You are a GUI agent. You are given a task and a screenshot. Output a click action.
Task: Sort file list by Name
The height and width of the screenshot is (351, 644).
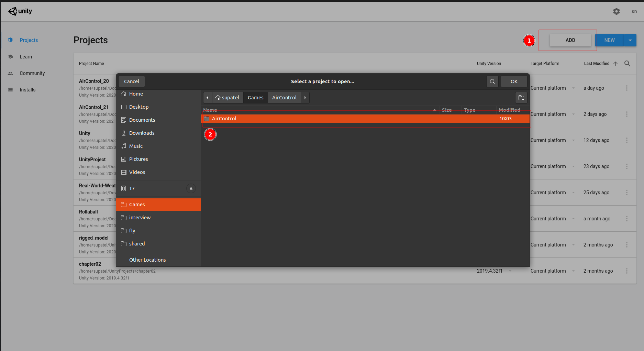(320, 110)
